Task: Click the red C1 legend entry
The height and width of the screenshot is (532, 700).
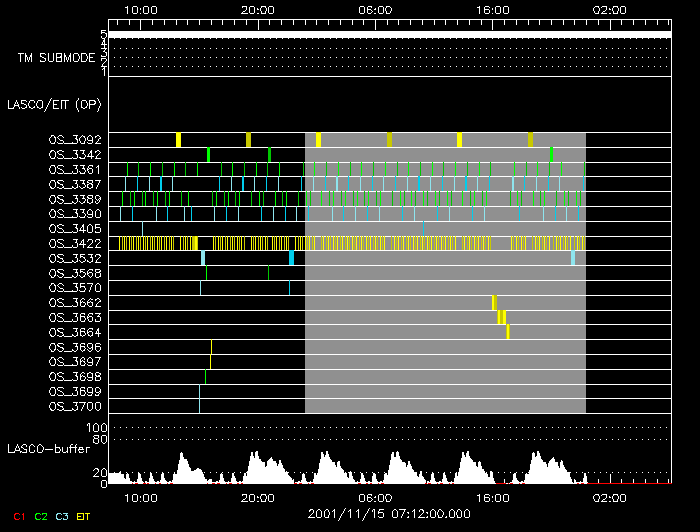Action: click(18, 515)
